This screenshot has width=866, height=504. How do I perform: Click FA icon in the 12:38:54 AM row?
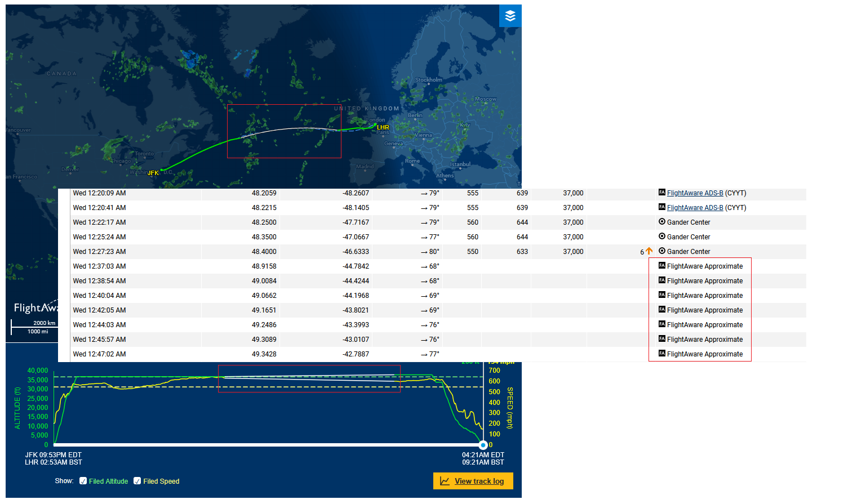662,280
